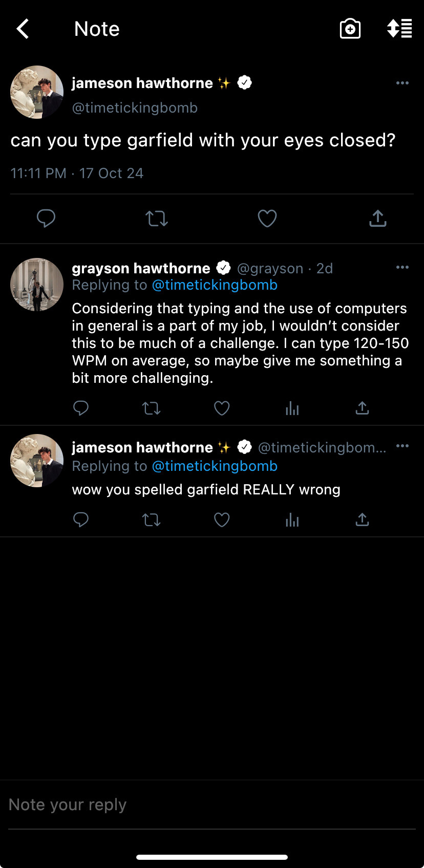Open jameson hawthorne's profile picture on main post

37,92
